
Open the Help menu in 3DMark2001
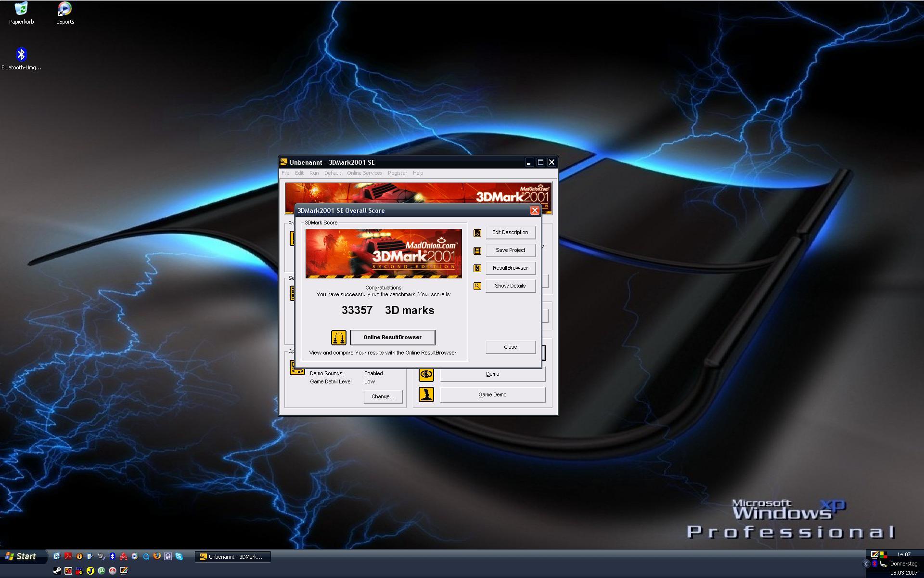click(x=418, y=173)
